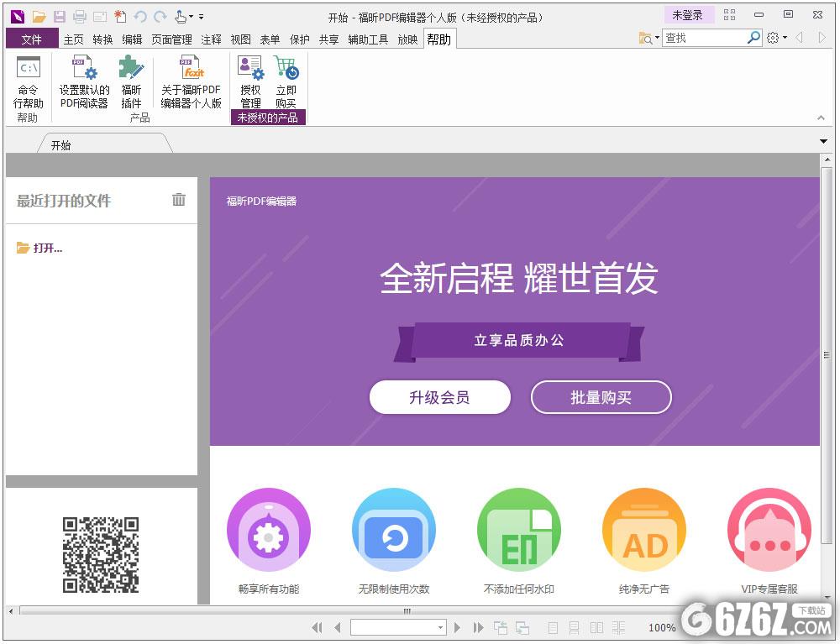840x644 pixels.
Task: Select continuous facing view icon
Action: click(618, 627)
